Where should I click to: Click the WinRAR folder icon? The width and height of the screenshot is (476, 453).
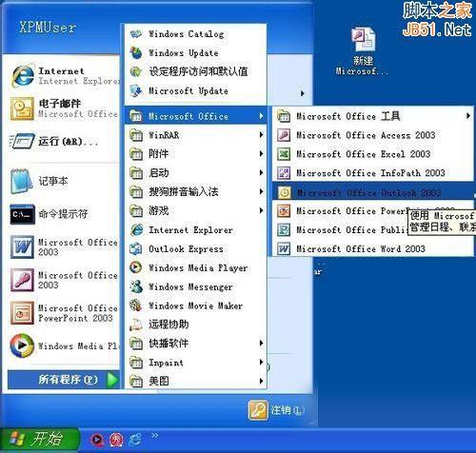136,135
